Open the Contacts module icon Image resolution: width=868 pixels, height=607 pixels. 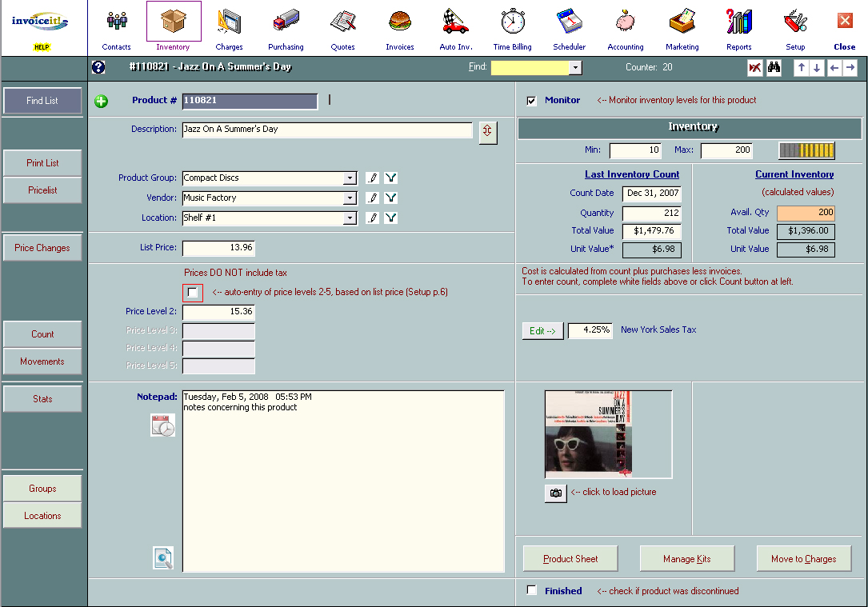[x=117, y=26]
